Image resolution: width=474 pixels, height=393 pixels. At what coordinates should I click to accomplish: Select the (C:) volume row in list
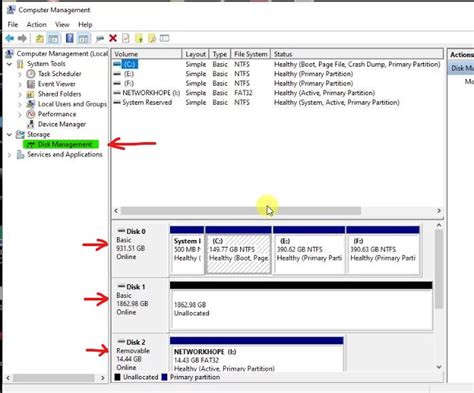tap(277, 64)
